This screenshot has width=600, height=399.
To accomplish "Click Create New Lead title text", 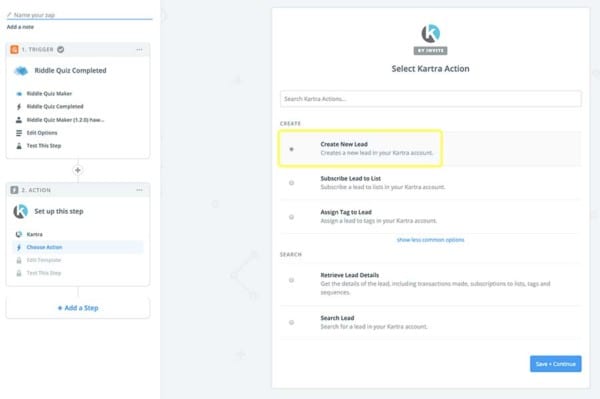I will 344,144.
